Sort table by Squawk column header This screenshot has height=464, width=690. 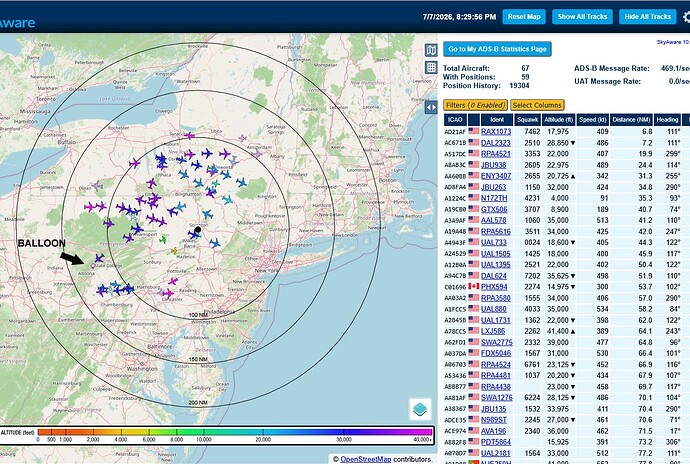click(528, 120)
